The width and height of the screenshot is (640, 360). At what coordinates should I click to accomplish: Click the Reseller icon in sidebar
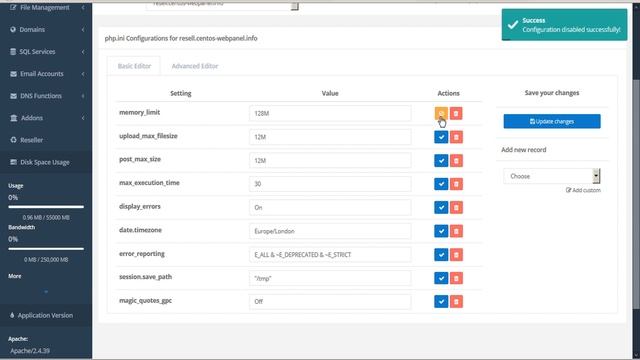13,140
